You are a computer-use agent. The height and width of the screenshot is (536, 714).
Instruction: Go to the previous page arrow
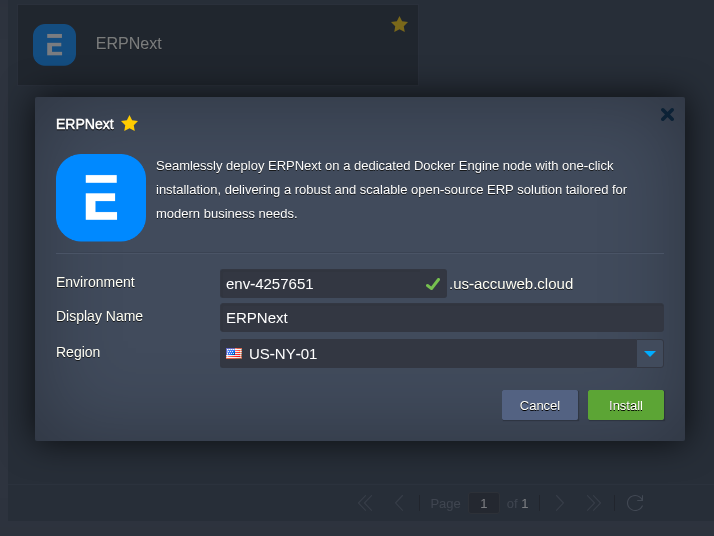click(x=399, y=503)
